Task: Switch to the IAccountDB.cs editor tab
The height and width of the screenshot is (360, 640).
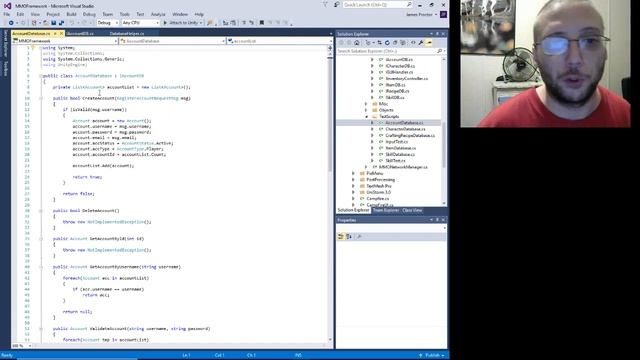Action: pyautogui.click(x=80, y=33)
